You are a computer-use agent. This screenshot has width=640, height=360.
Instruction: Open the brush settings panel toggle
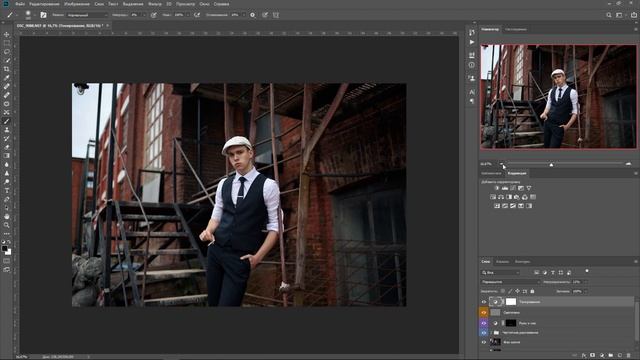[x=43, y=15]
